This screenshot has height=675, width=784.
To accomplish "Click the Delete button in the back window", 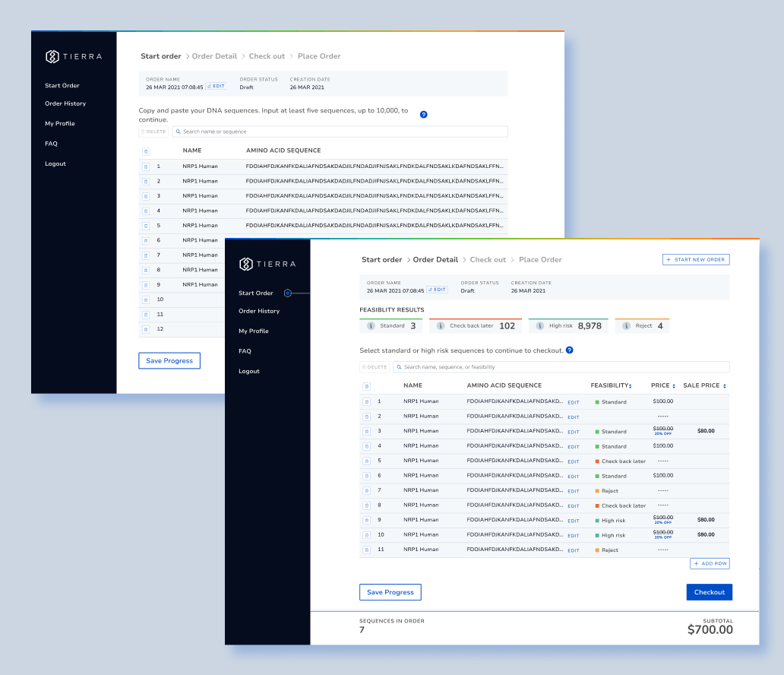I will pos(153,132).
